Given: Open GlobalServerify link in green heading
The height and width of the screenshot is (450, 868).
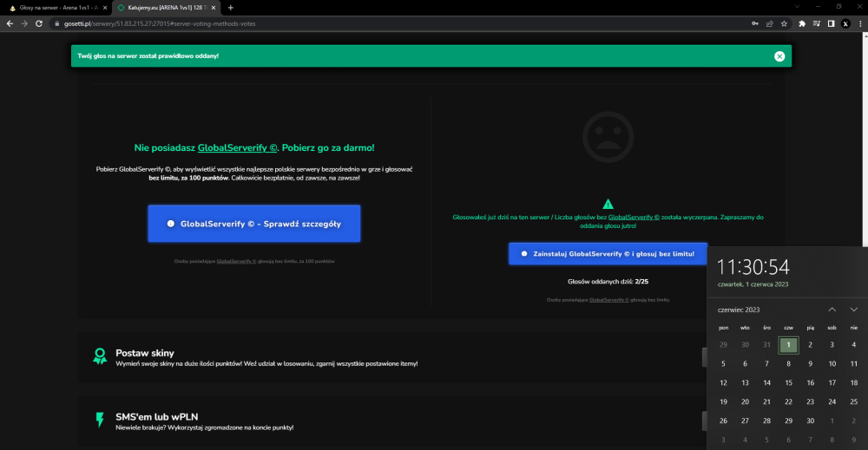Looking at the screenshot, I should point(238,147).
